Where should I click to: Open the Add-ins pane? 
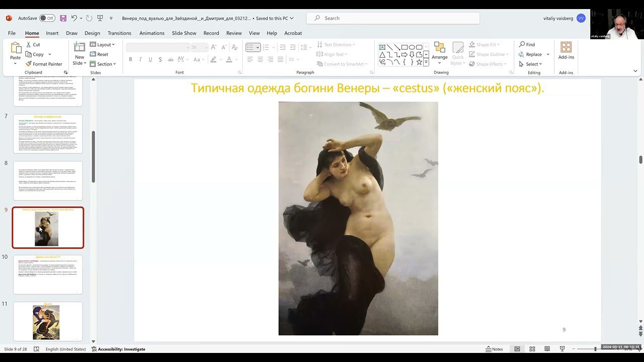point(566,51)
